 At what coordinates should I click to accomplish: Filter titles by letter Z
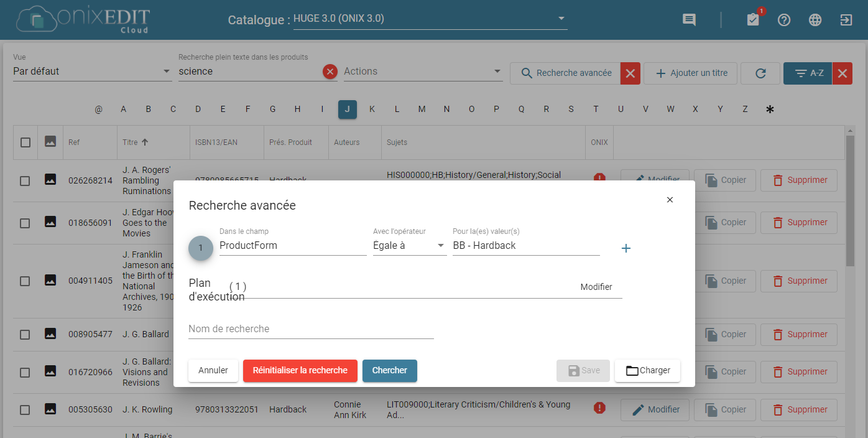pos(745,109)
